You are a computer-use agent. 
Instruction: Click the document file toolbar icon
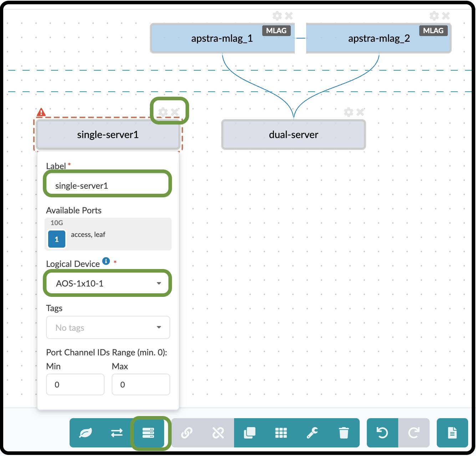(x=452, y=433)
